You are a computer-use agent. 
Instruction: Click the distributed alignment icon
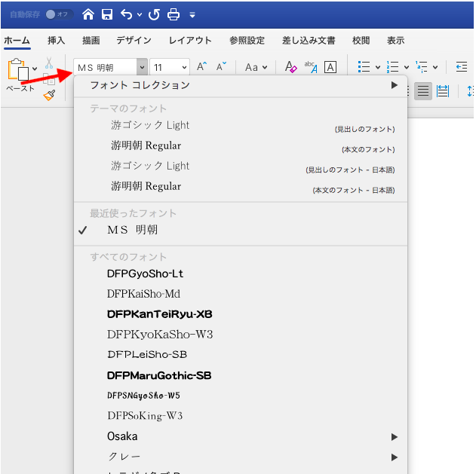pos(443,90)
